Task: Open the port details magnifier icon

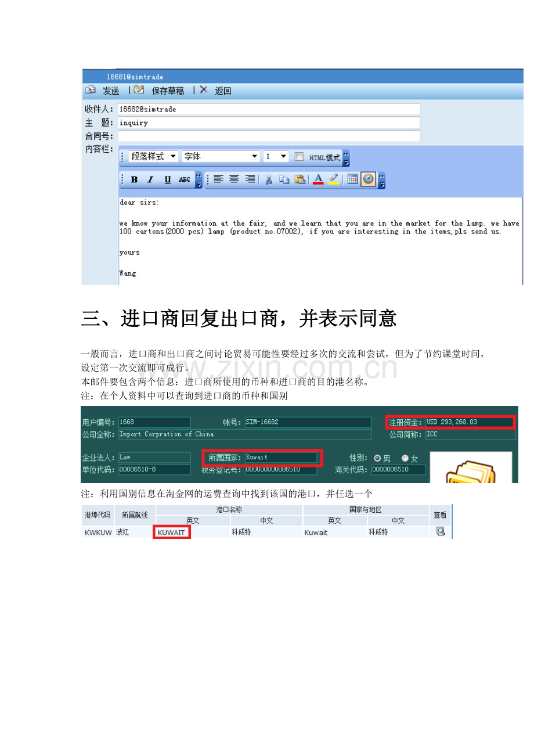Action: [x=441, y=531]
